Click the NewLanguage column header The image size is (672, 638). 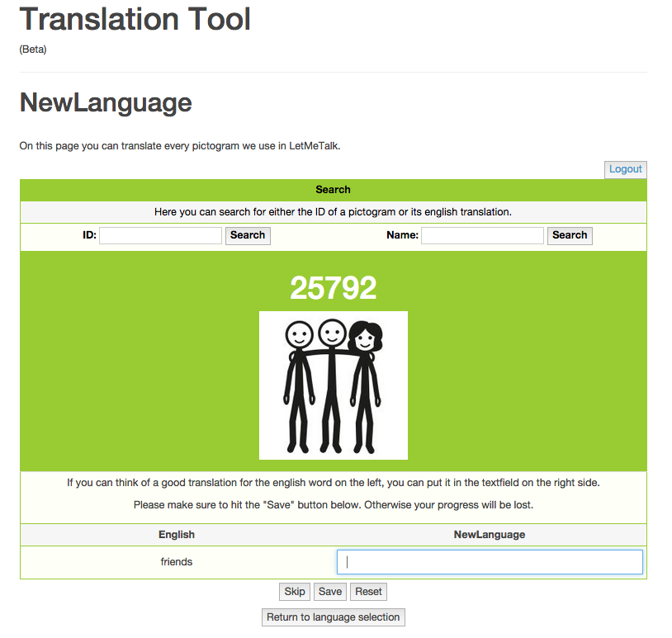point(489,534)
